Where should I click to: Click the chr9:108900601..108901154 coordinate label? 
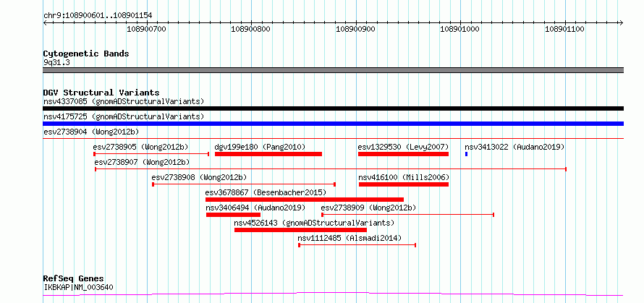98,16
